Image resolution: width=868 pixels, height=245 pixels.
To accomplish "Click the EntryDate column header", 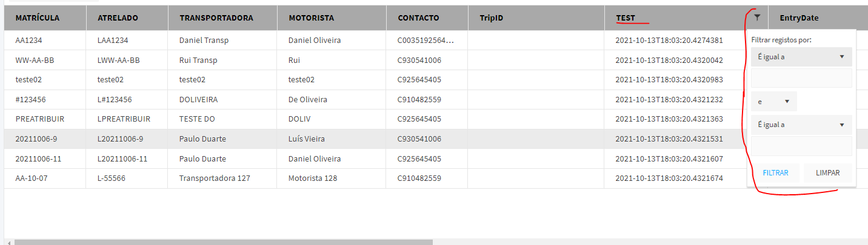I will [799, 18].
